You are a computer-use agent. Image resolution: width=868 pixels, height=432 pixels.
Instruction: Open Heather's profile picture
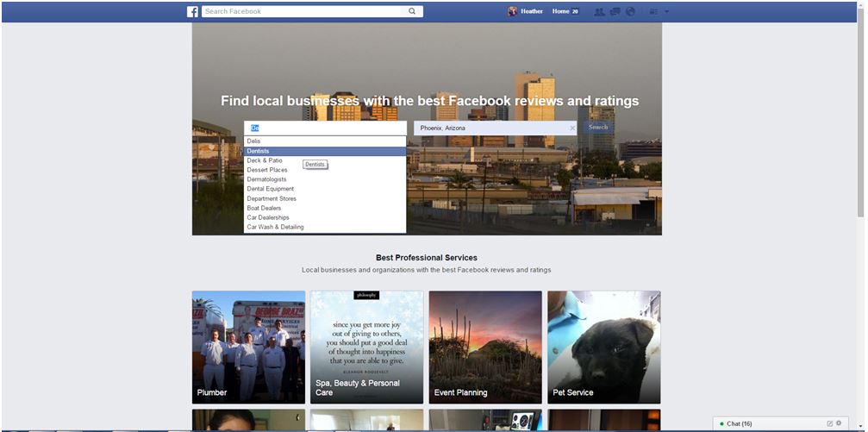point(513,11)
